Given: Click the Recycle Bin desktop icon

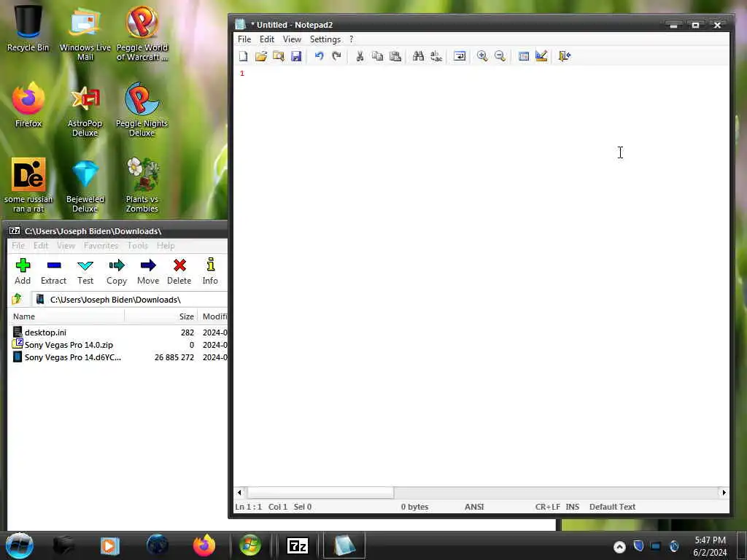Looking at the screenshot, I should point(28,28).
